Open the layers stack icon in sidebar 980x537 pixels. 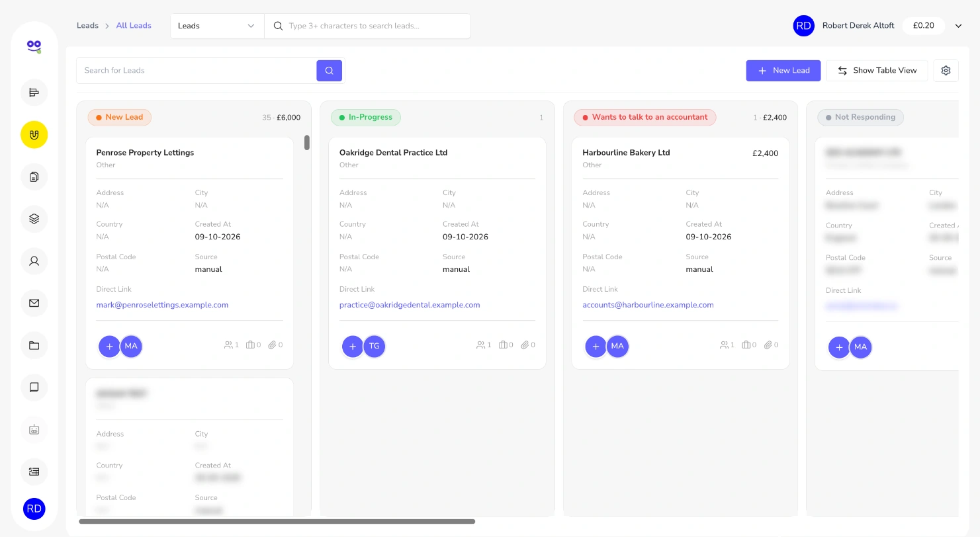pos(34,219)
